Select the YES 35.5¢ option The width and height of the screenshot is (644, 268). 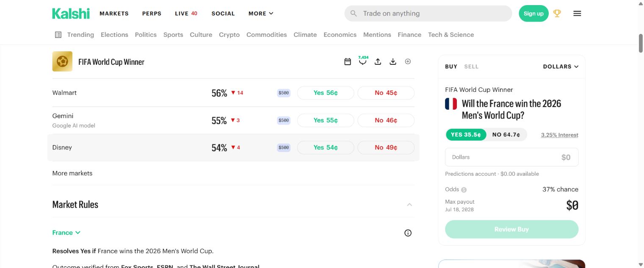coord(466,135)
